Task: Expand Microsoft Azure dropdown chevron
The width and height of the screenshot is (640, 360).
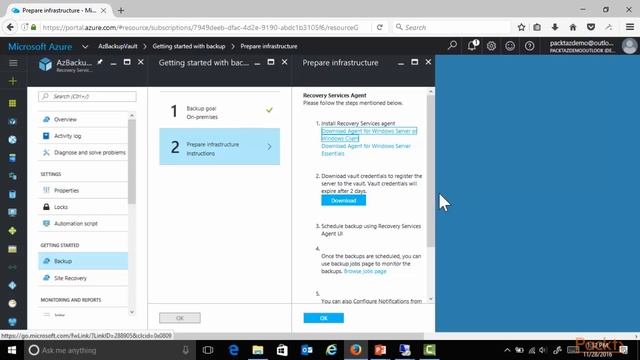Action: 85,47
